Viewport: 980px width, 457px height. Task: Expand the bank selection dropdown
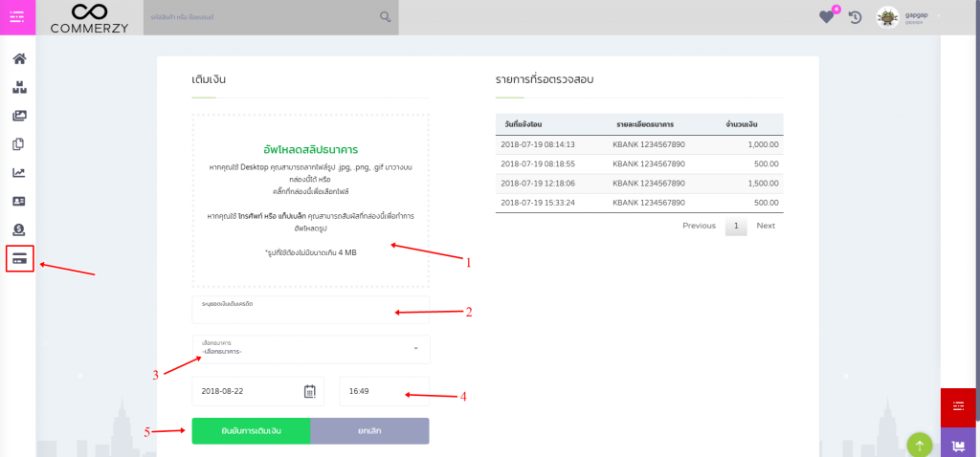[x=311, y=350]
